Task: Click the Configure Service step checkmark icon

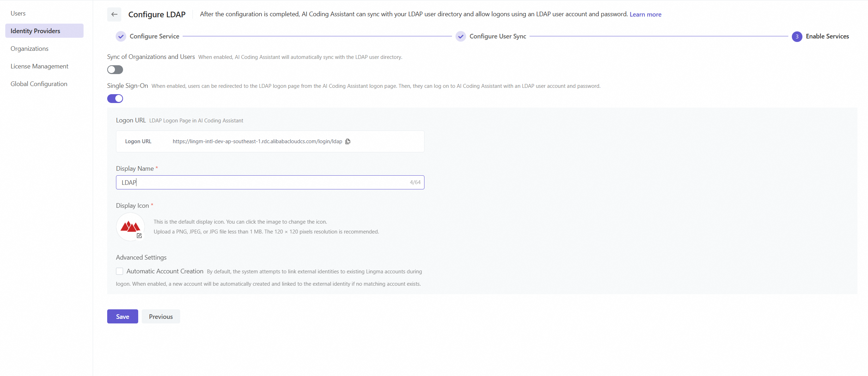Action: coord(121,36)
